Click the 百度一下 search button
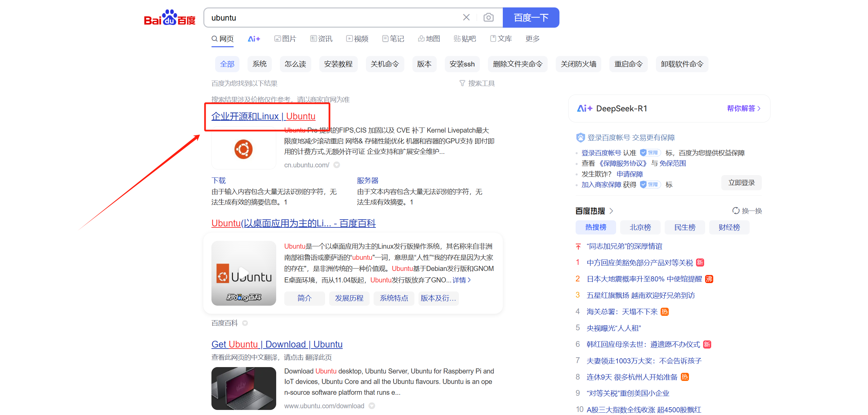Image resolution: width=868 pixels, height=415 pixels. pos(531,18)
